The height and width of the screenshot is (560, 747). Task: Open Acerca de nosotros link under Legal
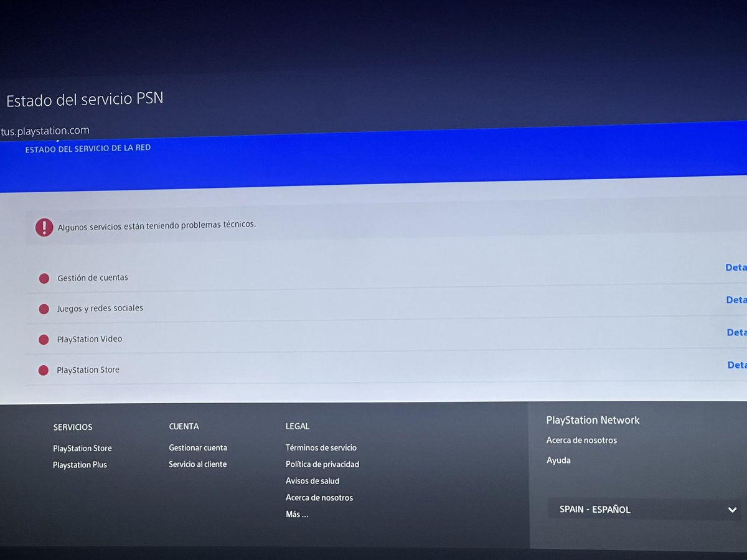[x=319, y=498]
